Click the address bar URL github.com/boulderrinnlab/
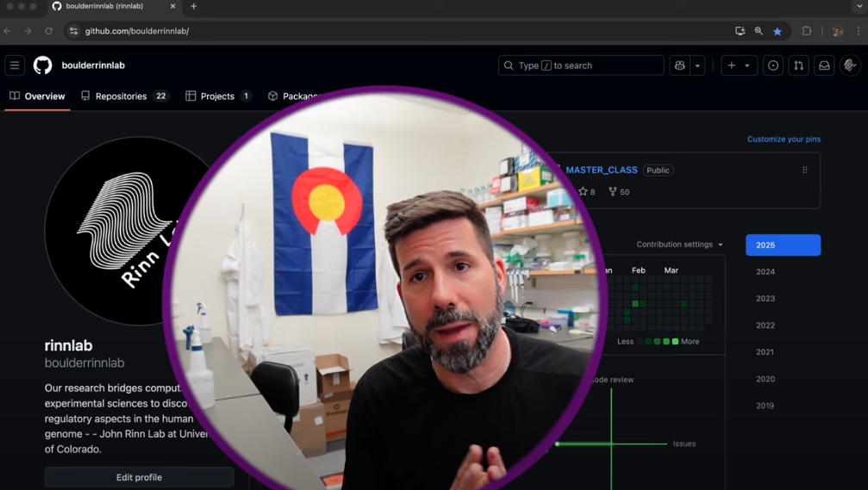Image resolution: width=868 pixels, height=490 pixels. tap(137, 31)
